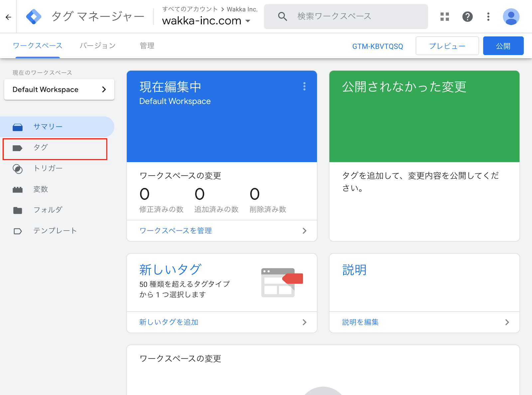Switch to the バージョン tab
The width and height of the screenshot is (532, 395).
click(x=97, y=46)
